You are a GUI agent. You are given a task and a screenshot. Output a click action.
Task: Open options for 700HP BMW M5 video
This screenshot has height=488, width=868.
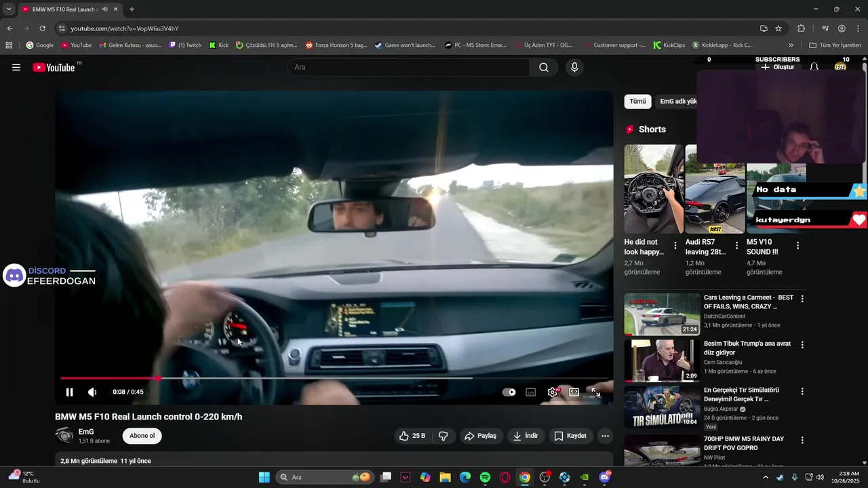point(802,441)
